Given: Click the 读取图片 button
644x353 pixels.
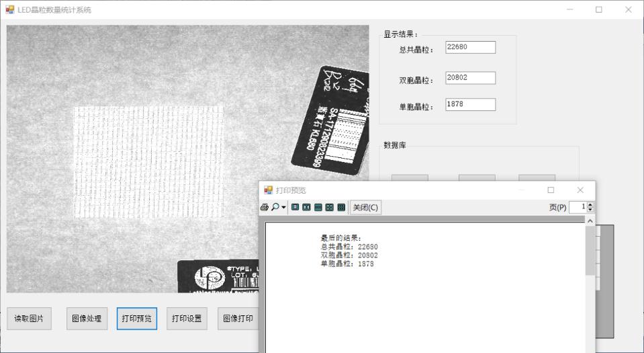Looking at the screenshot, I should point(29,318).
